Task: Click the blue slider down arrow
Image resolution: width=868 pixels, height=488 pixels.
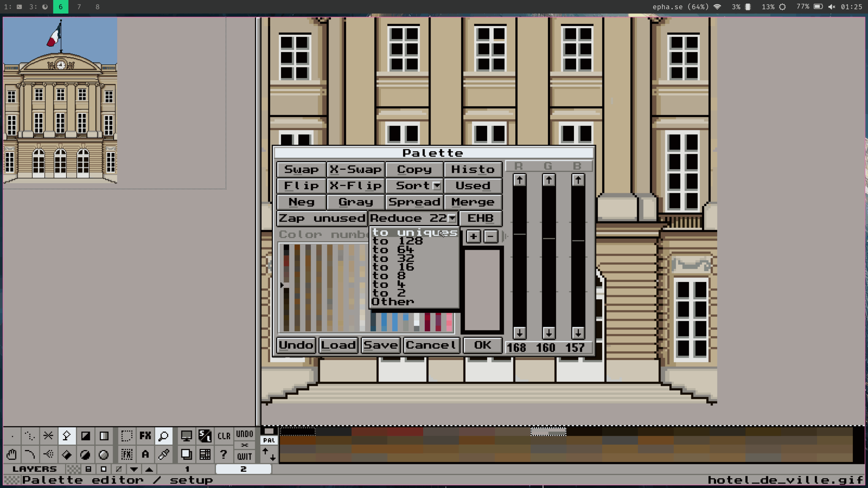Action: 578,333
